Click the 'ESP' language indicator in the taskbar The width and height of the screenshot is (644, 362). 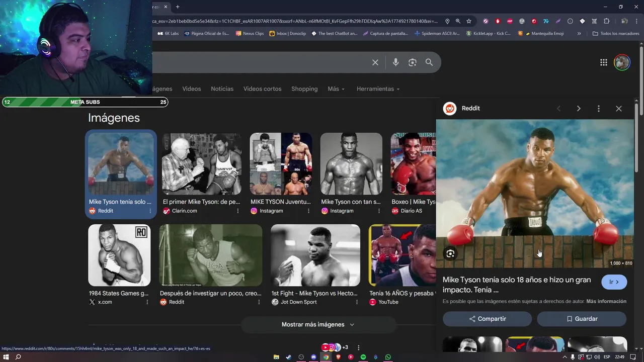tap(607, 357)
